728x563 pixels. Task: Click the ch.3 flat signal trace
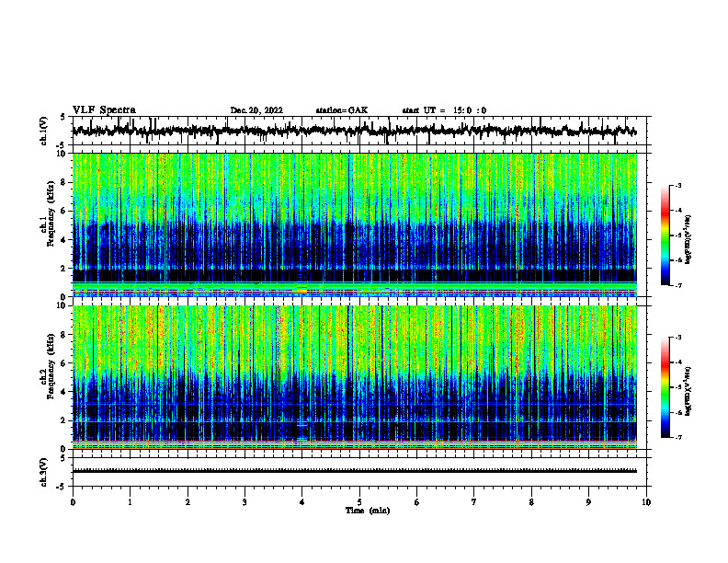pyautogui.click(x=355, y=471)
